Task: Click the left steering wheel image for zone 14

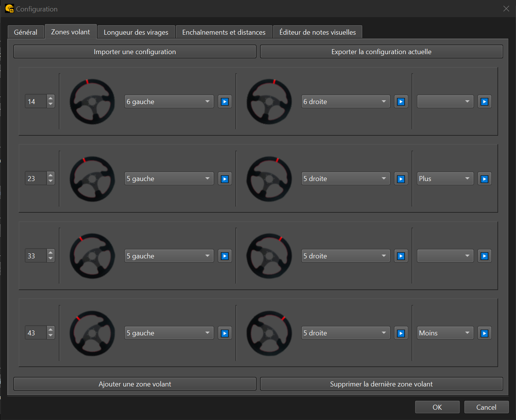Action: 92,102
